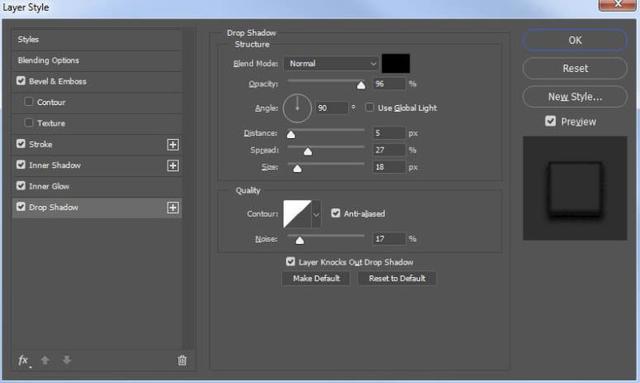Click the Size slider handle
Image resolution: width=640 pixels, height=383 pixels.
[298, 168]
